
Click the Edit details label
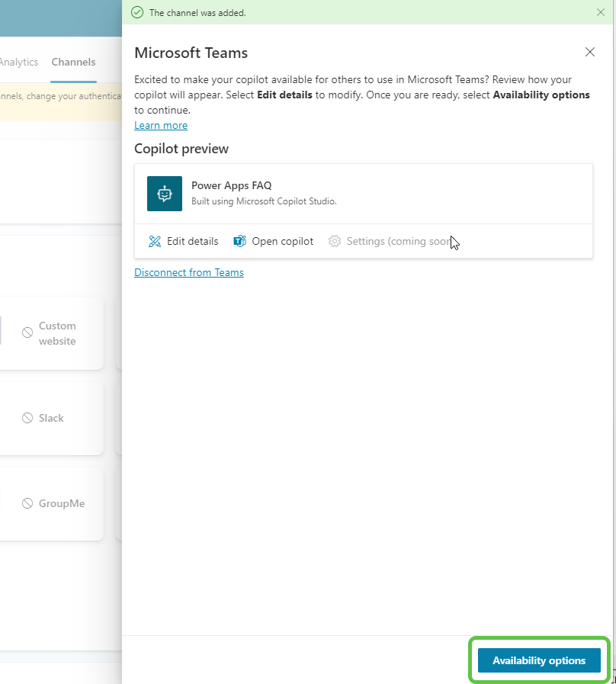pyautogui.click(x=191, y=241)
